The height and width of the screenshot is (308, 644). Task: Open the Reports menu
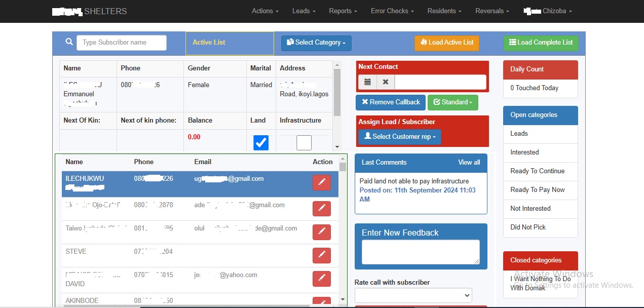click(343, 11)
